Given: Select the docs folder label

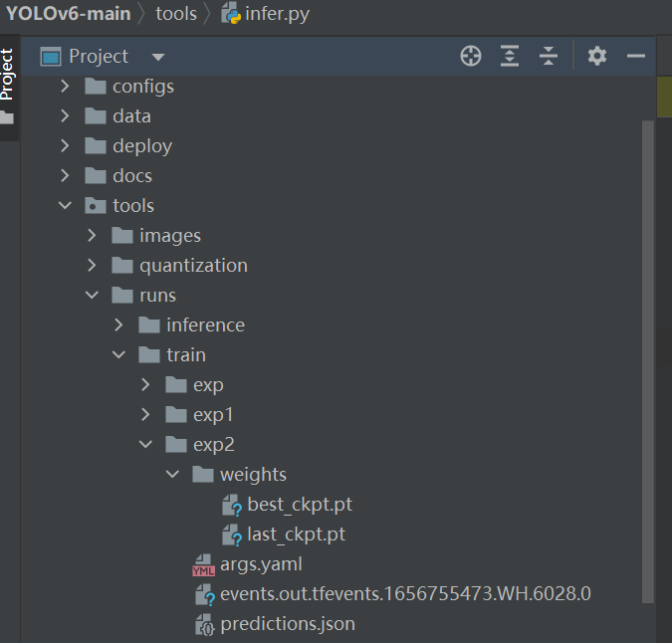Looking at the screenshot, I should click(x=132, y=176).
